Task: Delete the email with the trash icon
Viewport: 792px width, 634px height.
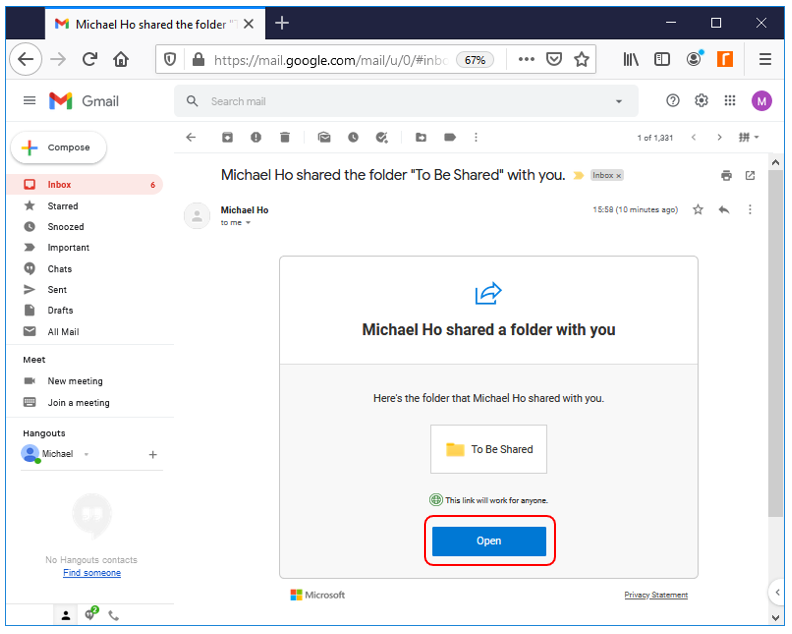Action: point(285,137)
